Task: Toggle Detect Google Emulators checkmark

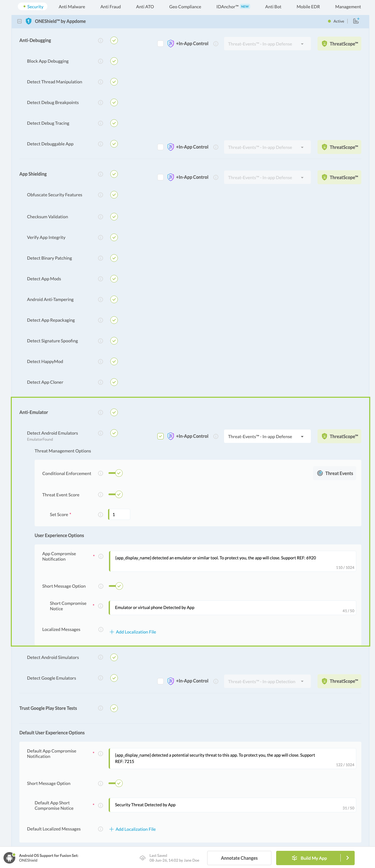Action: (114, 678)
